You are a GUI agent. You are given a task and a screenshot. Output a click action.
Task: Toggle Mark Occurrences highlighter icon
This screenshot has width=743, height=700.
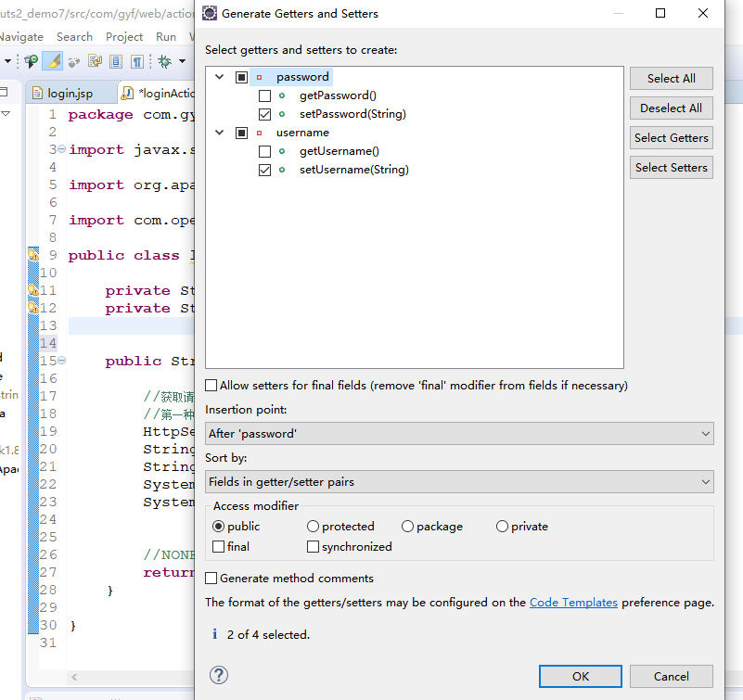pos(53,61)
